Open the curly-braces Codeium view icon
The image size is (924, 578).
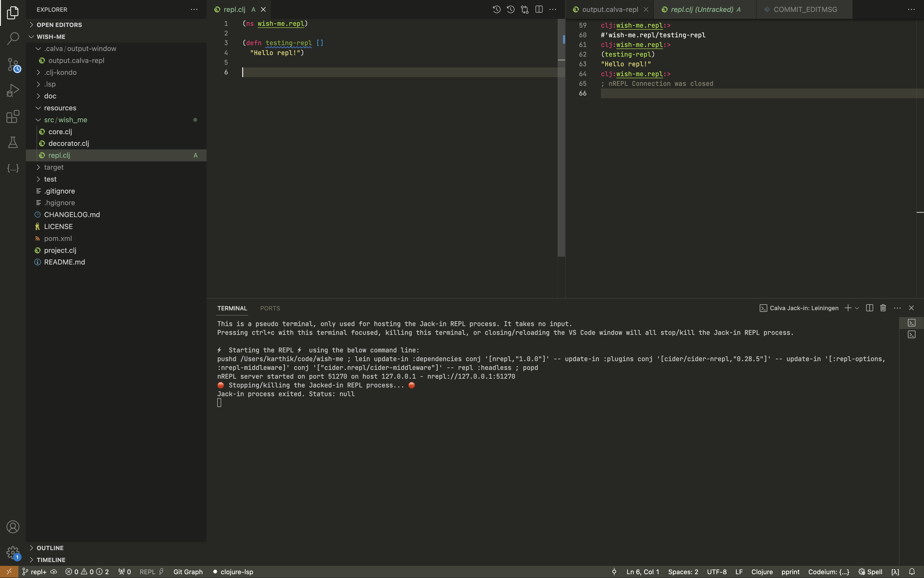pos(13,168)
